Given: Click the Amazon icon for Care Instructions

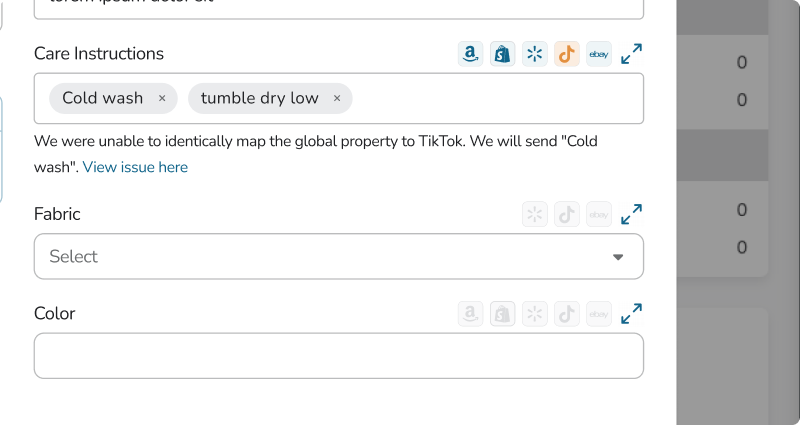Looking at the screenshot, I should 470,54.
